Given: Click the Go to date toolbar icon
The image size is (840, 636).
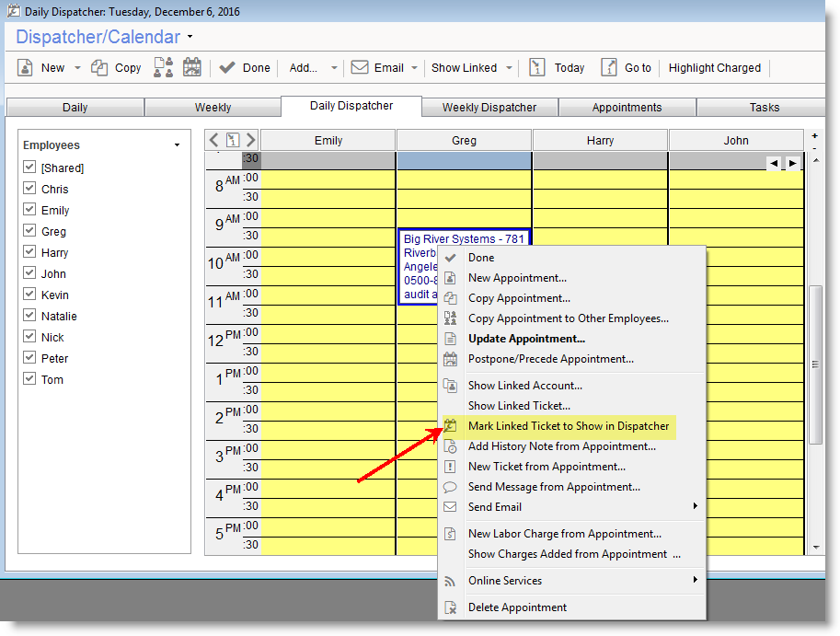Looking at the screenshot, I should point(609,67).
